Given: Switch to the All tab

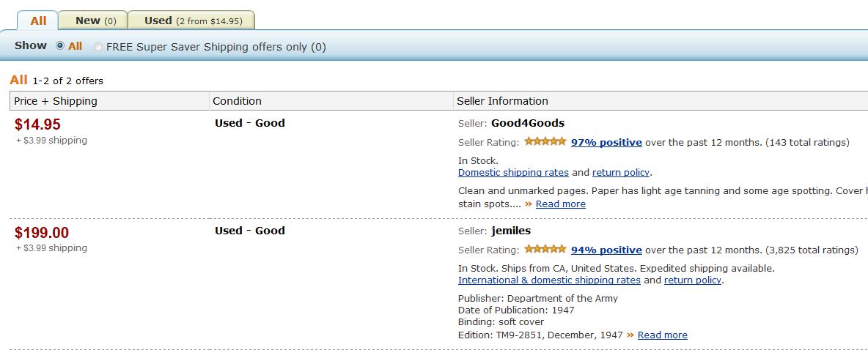Looking at the screenshot, I should (x=38, y=21).
